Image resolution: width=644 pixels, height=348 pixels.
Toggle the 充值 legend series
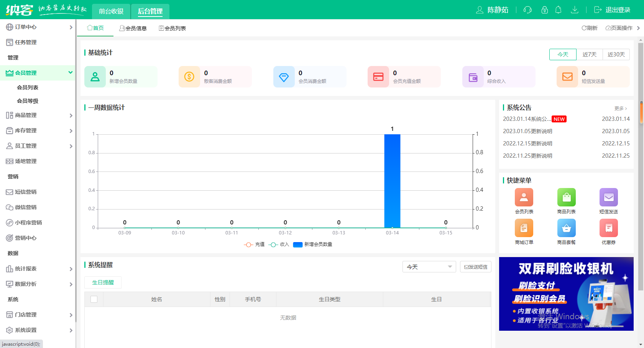point(254,244)
